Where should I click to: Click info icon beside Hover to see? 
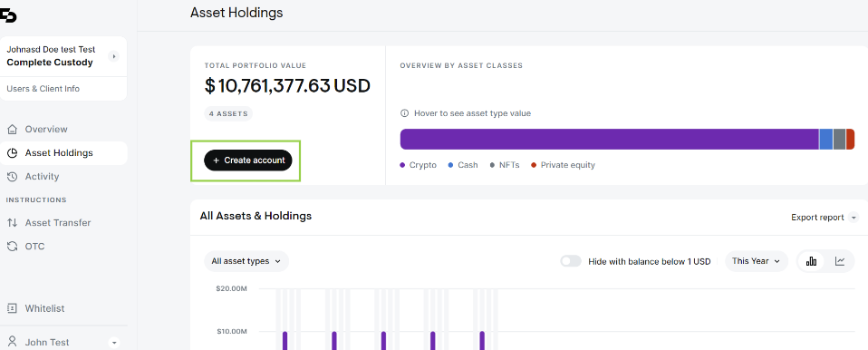click(x=405, y=113)
